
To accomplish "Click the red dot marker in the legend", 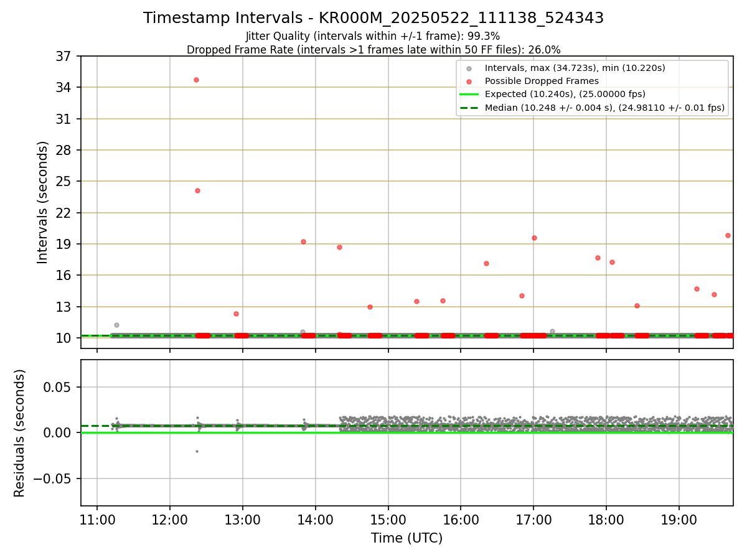I will coord(469,81).
